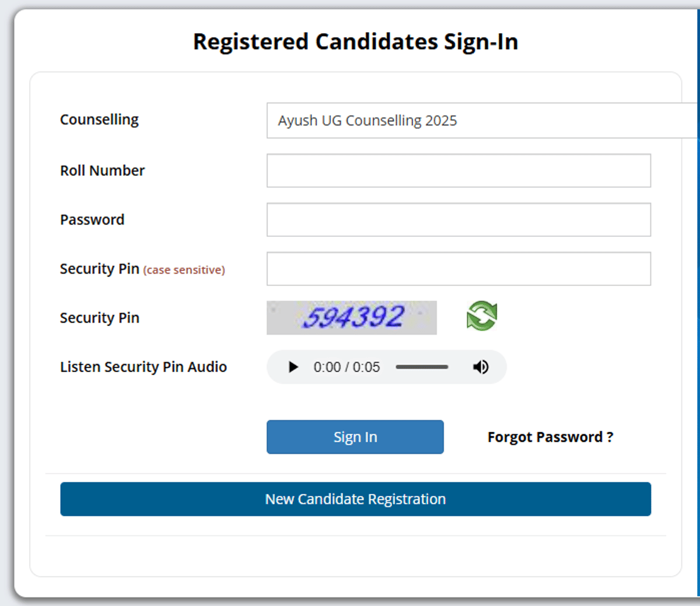Screen dimensions: 700x606
Task: Mute the security pin audio volume icon
Action: (480, 367)
